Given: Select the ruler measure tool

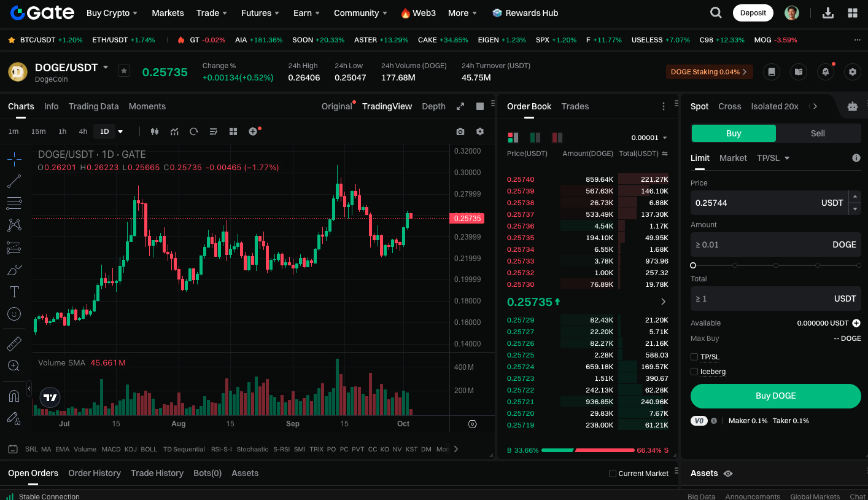Looking at the screenshot, I should pyautogui.click(x=14, y=344).
